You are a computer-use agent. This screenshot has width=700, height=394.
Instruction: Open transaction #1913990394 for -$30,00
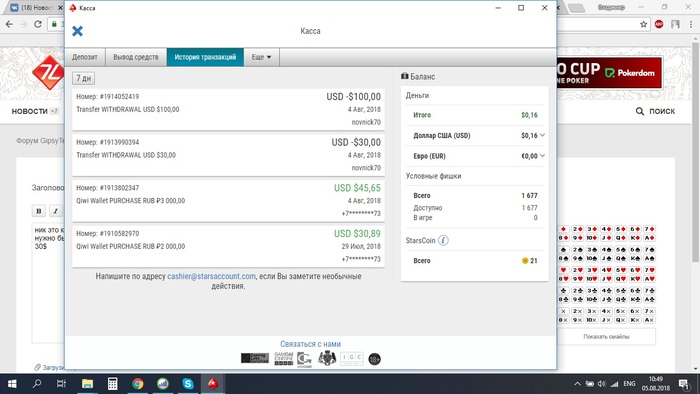click(228, 155)
